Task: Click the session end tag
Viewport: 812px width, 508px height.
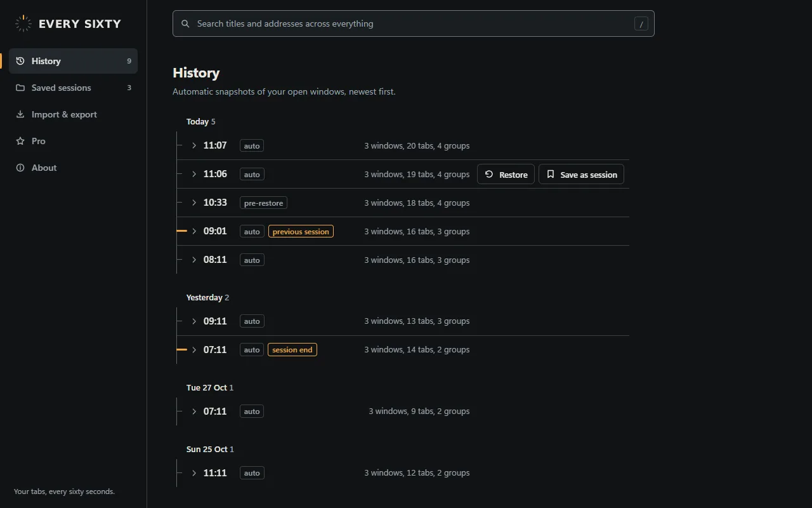Action: point(292,350)
